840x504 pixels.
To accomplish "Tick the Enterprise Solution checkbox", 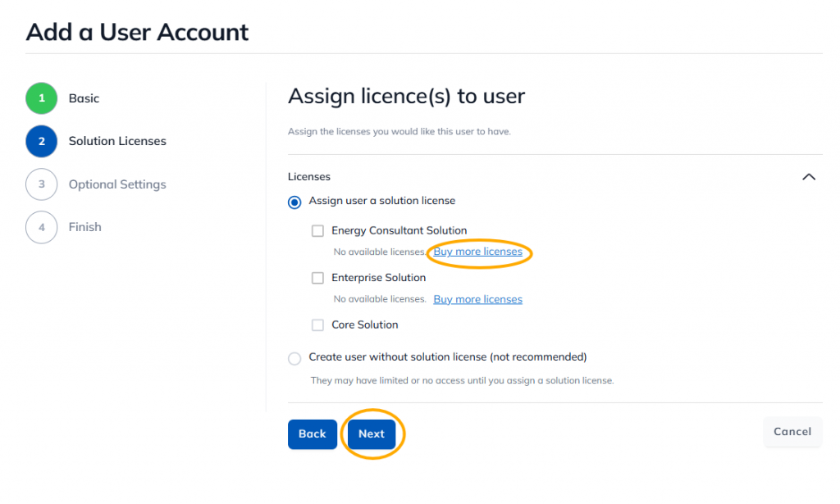I will click(318, 278).
